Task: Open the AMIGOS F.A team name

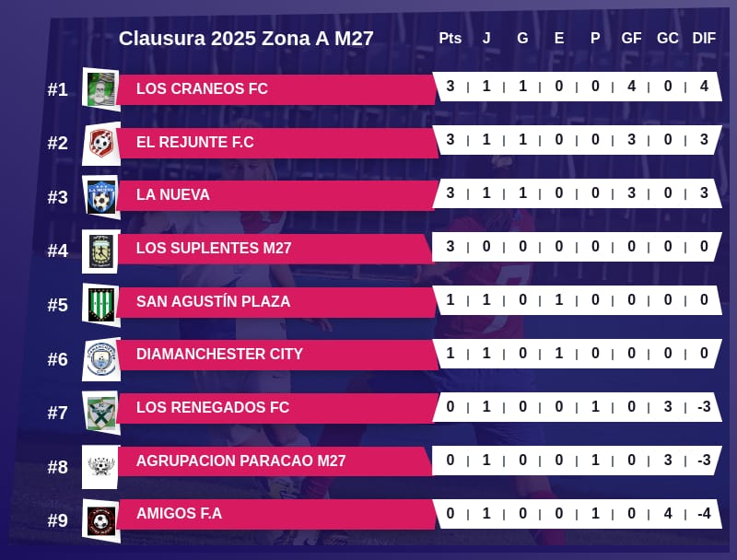Action: (179, 514)
